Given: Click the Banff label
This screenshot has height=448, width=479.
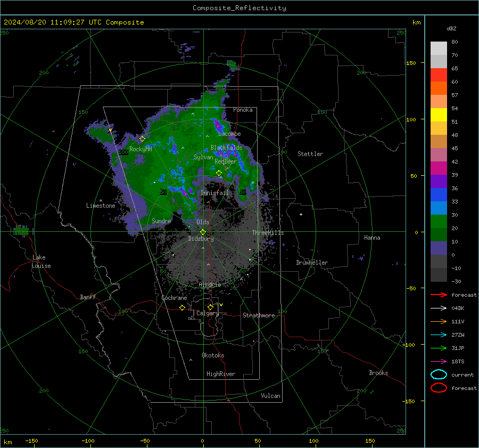Looking at the screenshot, I should coord(88,297).
